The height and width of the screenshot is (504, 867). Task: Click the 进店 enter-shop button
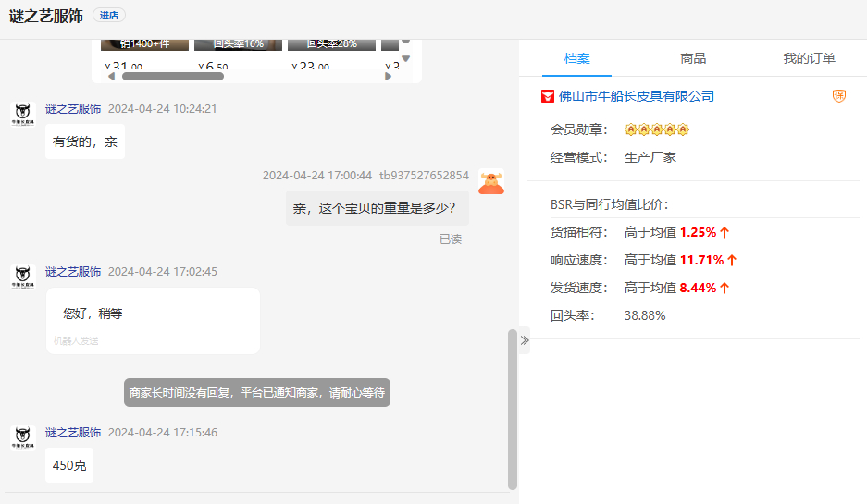point(109,16)
